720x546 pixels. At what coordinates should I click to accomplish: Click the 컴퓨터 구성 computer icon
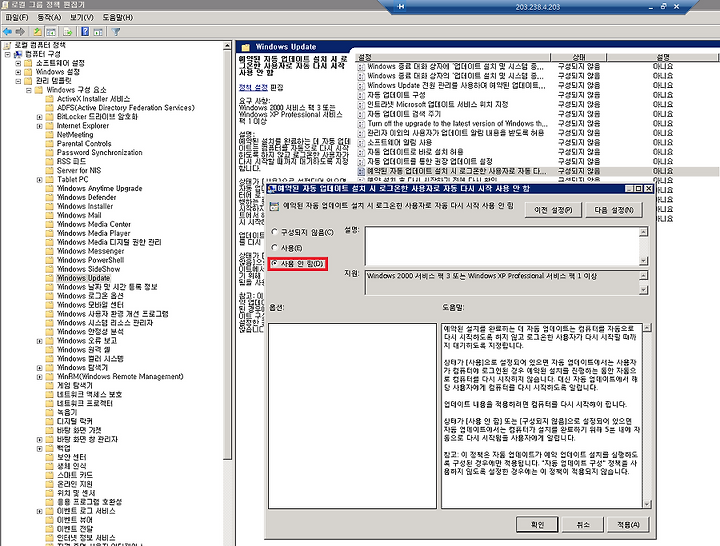[x=18, y=54]
